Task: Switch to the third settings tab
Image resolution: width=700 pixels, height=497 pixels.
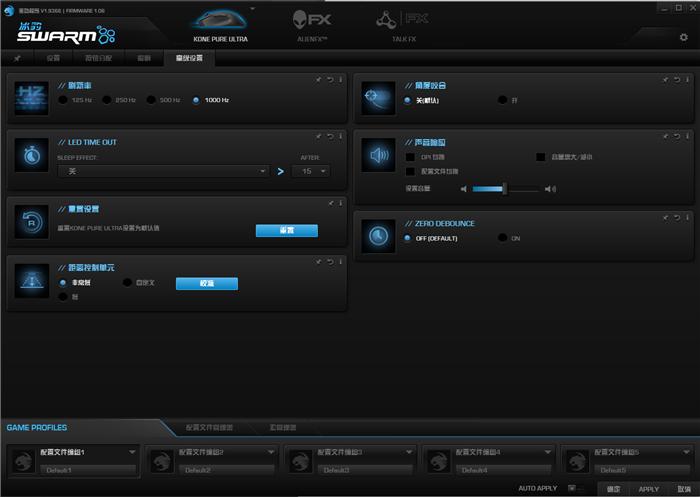Action: pyautogui.click(x=98, y=58)
